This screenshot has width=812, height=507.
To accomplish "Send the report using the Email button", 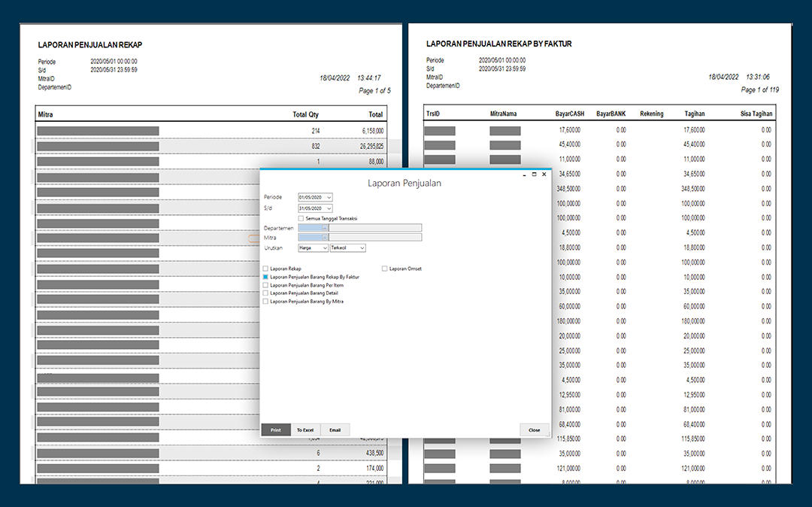I will 335,430.
